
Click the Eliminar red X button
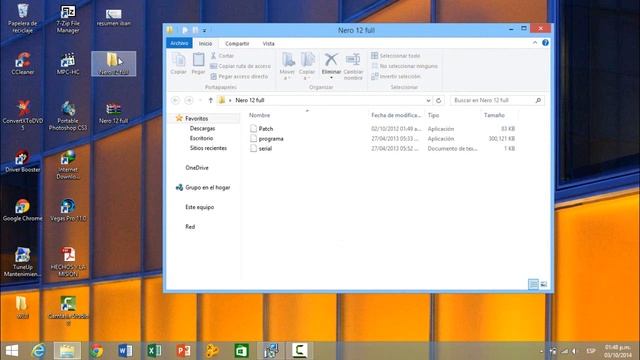coord(331,64)
